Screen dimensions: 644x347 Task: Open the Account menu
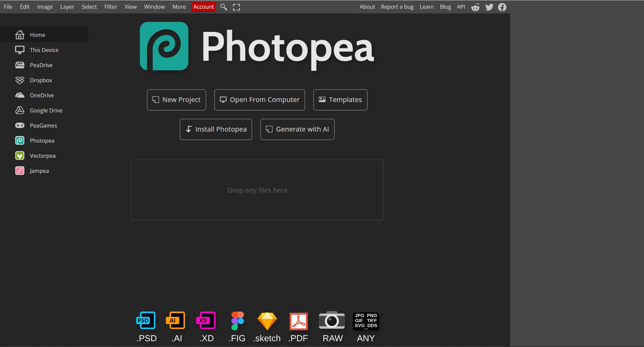click(x=203, y=6)
